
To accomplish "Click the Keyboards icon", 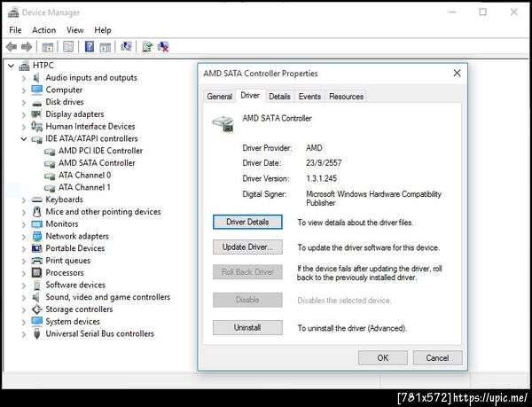I will tap(36, 200).
